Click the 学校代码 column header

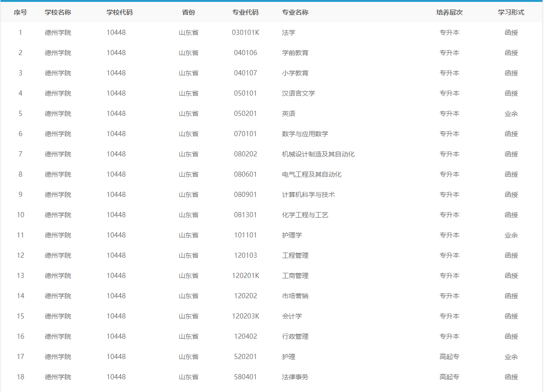point(120,13)
